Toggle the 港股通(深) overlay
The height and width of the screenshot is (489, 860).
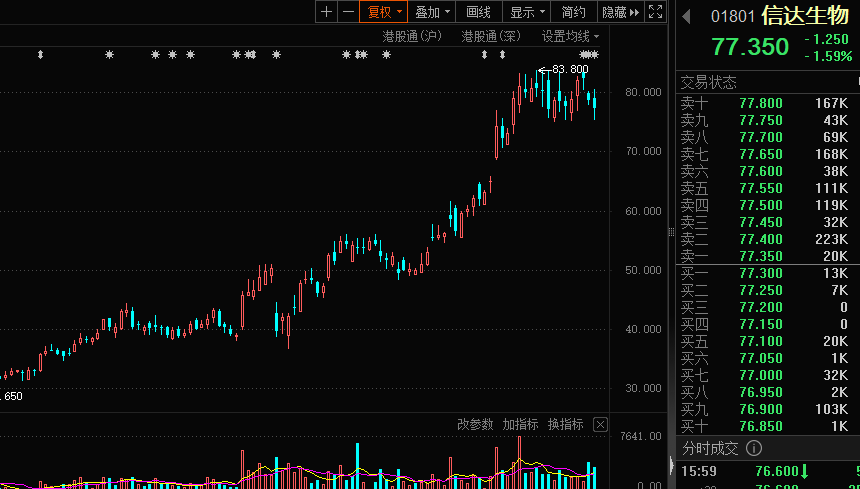pyautogui.click(x=491, y=36)
